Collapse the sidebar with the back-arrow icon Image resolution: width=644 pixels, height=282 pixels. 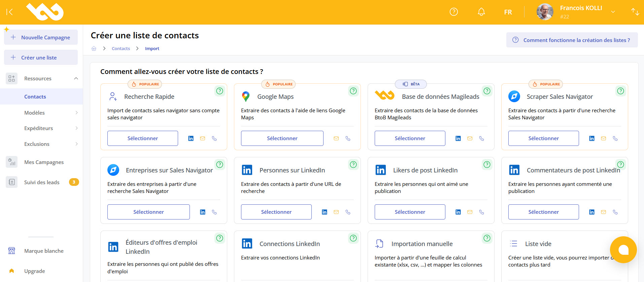tap(10, 12)
